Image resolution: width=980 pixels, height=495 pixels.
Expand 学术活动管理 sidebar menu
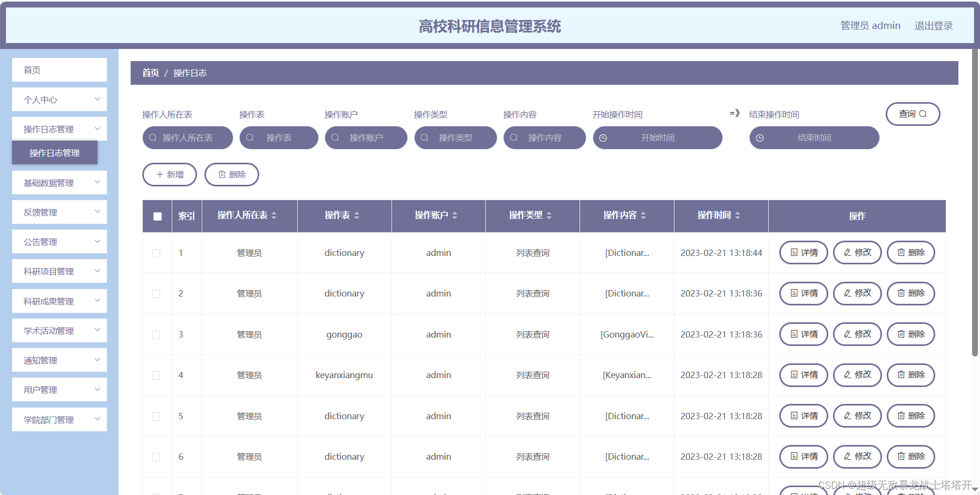point(60,331)
